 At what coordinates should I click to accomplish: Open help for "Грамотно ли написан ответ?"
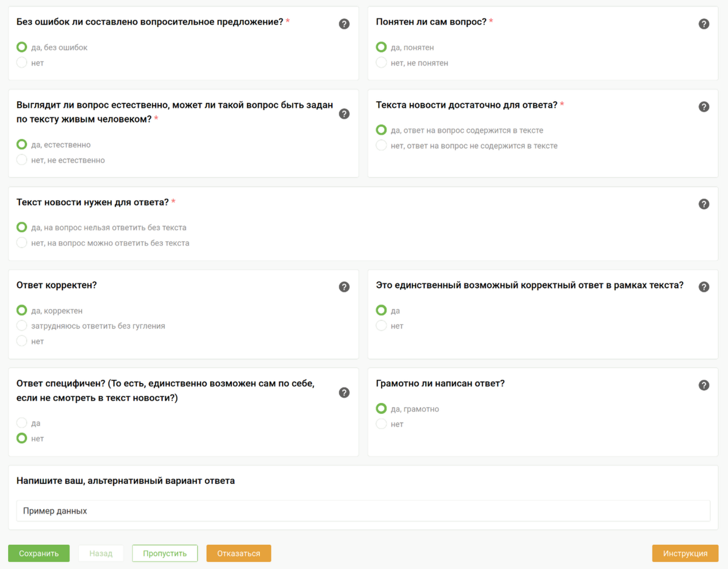point(704,385)
